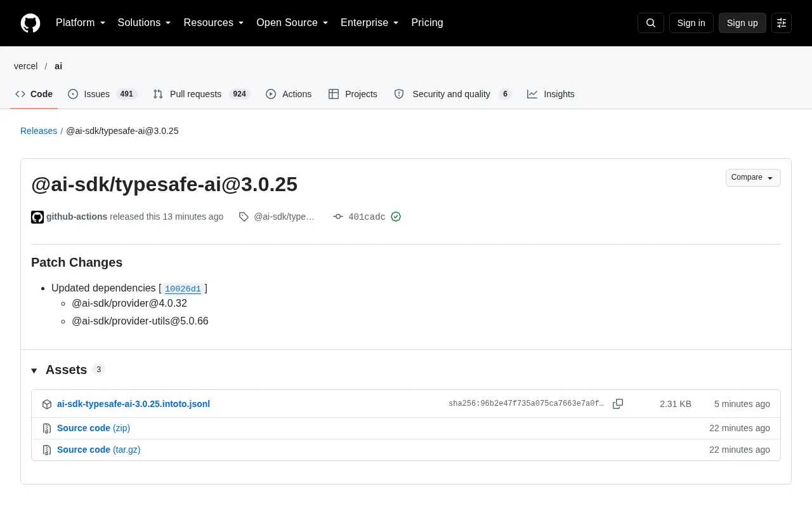This screenshot has height=508, width=812.
Task: Click the Sign up button
Action: click(742, 23)
